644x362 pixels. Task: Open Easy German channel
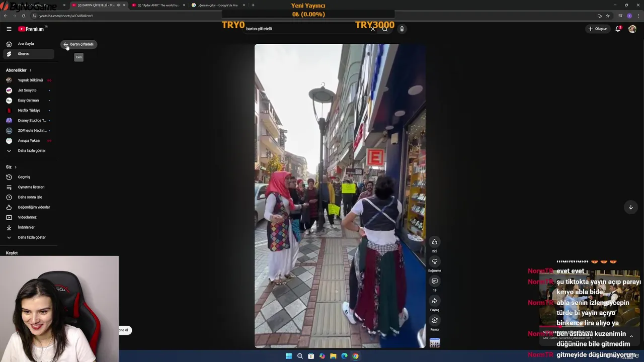28,101
